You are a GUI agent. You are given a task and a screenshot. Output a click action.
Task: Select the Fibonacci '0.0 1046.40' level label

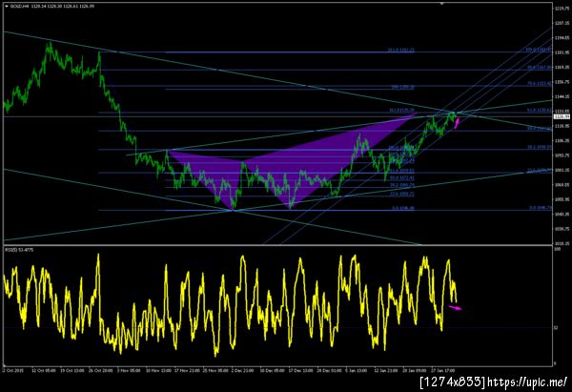click(x=403, y=208)
